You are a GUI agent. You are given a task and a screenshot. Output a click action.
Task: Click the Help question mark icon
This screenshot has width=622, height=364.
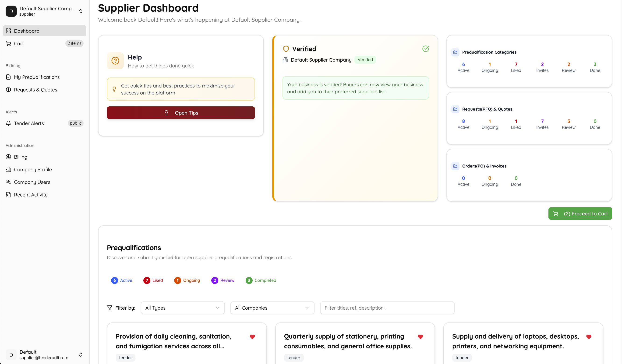click(x=115, y=61)
